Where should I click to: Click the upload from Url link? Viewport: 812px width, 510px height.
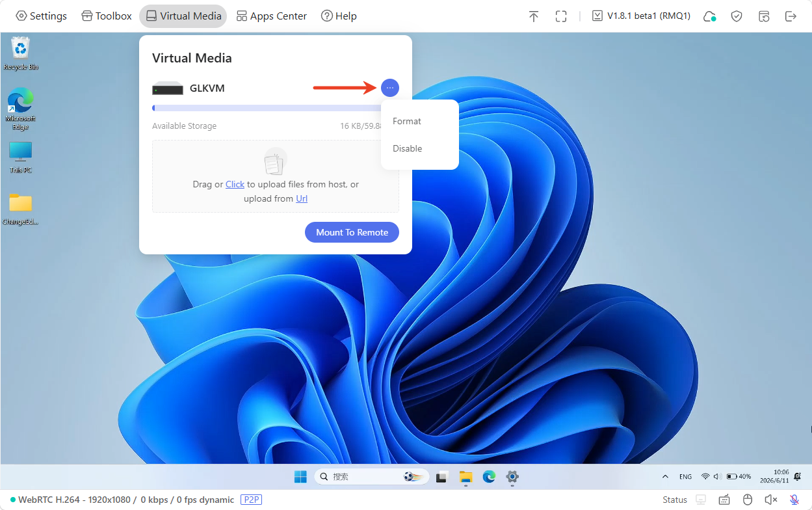pos(302,198)
